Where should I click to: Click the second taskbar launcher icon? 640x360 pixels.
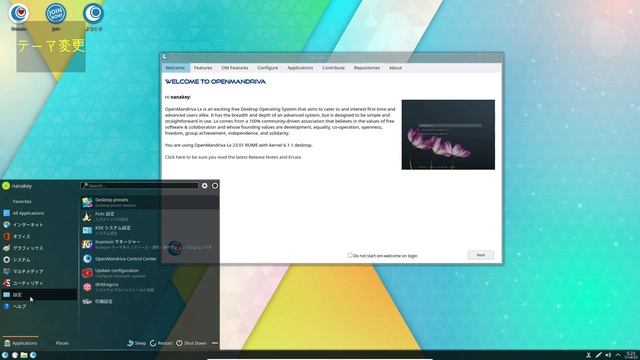15,355
